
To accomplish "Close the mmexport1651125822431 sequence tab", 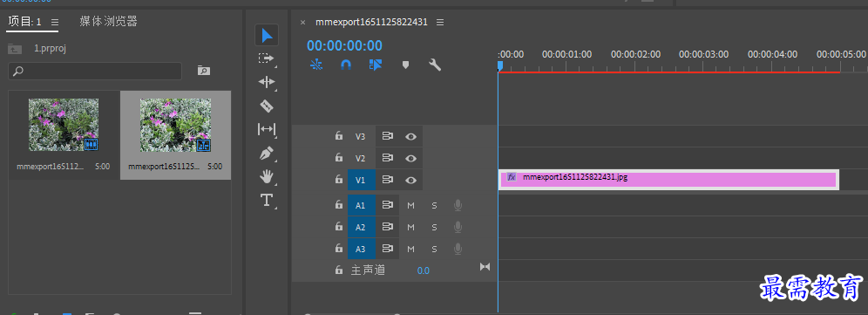I will pos(302,22).
